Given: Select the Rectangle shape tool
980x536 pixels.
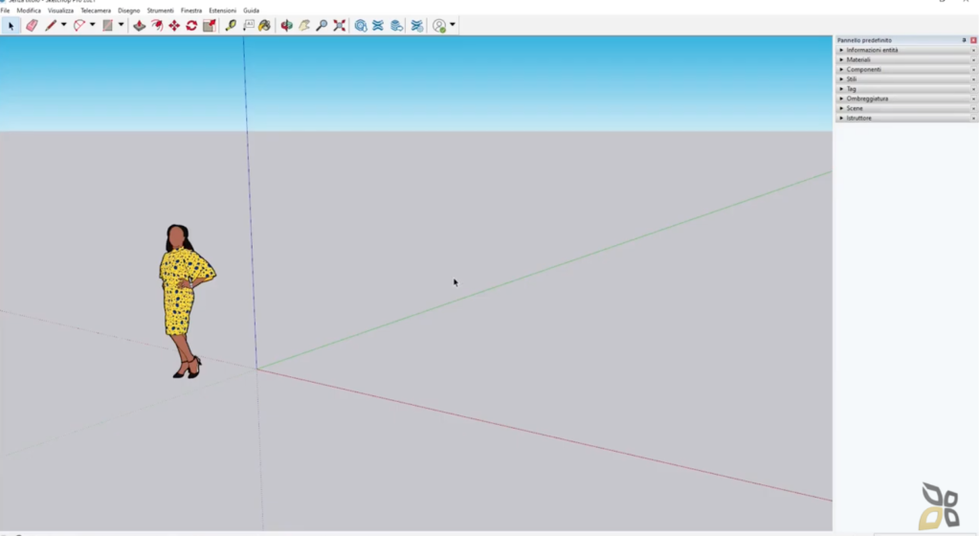Looking at the screenshot, I should pyautogui.click(x=107, y=26).
